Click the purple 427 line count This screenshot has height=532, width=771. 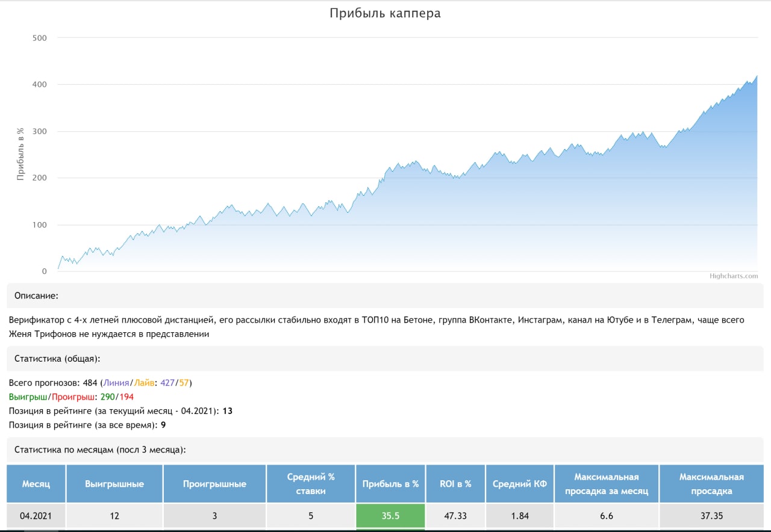(x=168, y=383)
